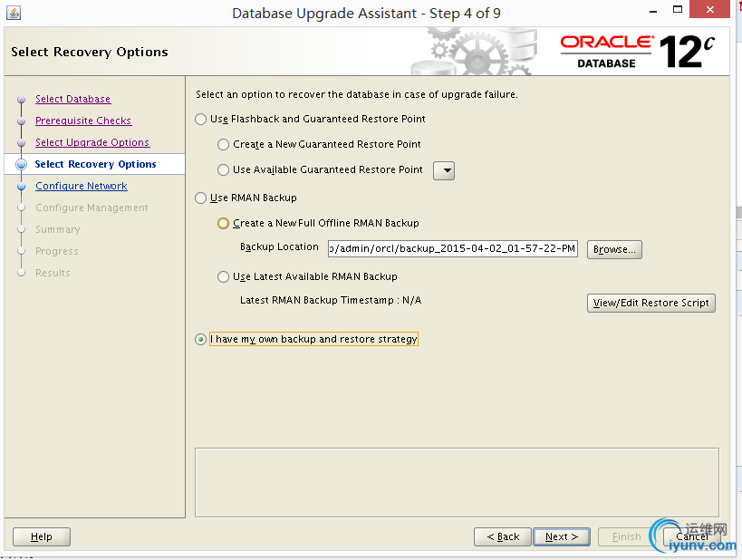Select the Use RMAN Backup option
The image size is (742, 560).
200,198
